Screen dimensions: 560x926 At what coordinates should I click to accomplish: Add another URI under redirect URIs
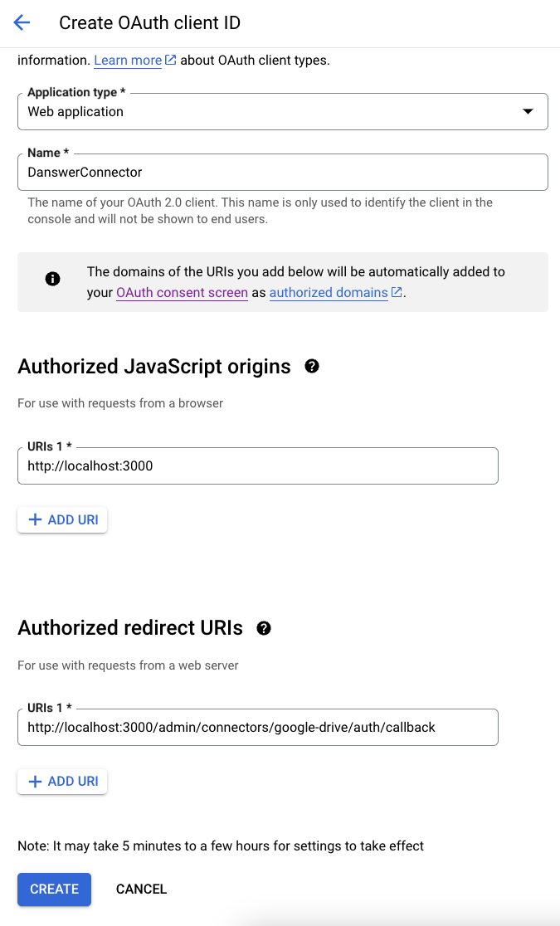coord(62,781)
